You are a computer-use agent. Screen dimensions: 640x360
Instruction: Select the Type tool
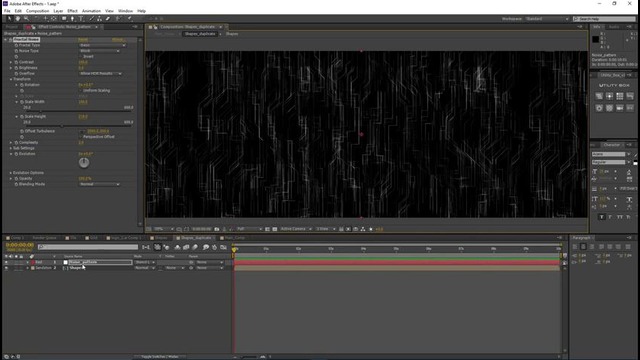[x=81, y=19]
